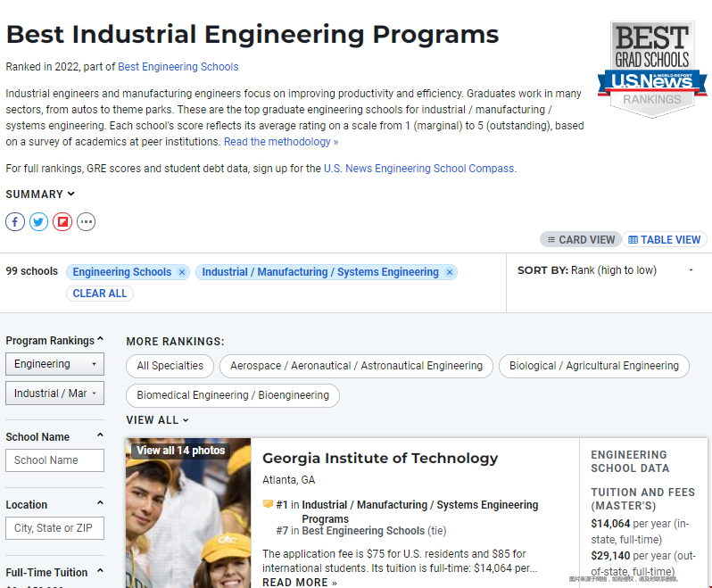Click the U.S. News Best Grad Schools badge
Viewport: 712px width, 588px height.
(652, 69)
